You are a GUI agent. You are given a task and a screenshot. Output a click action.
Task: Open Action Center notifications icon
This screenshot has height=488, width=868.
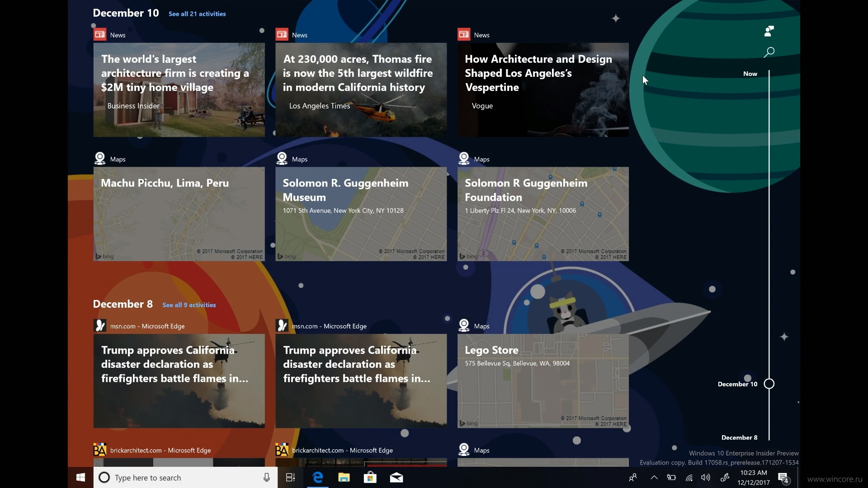[x=784, y=478]
